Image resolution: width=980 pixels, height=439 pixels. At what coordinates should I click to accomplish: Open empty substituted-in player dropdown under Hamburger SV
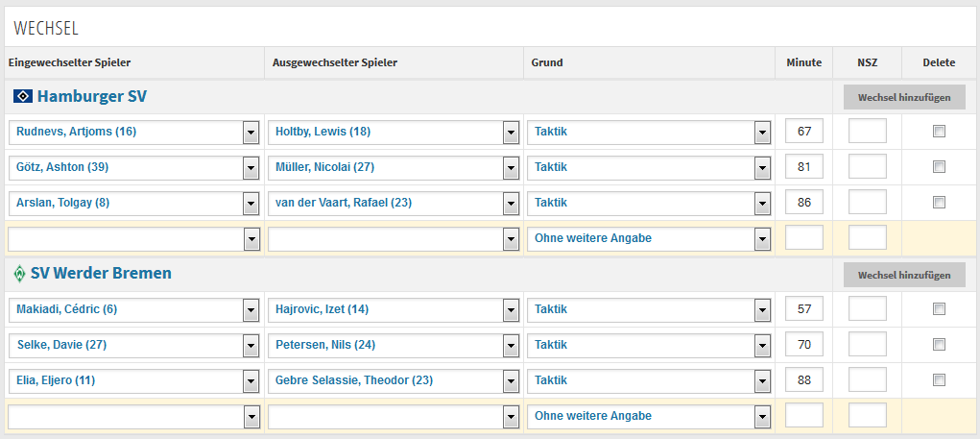[134, 238]
